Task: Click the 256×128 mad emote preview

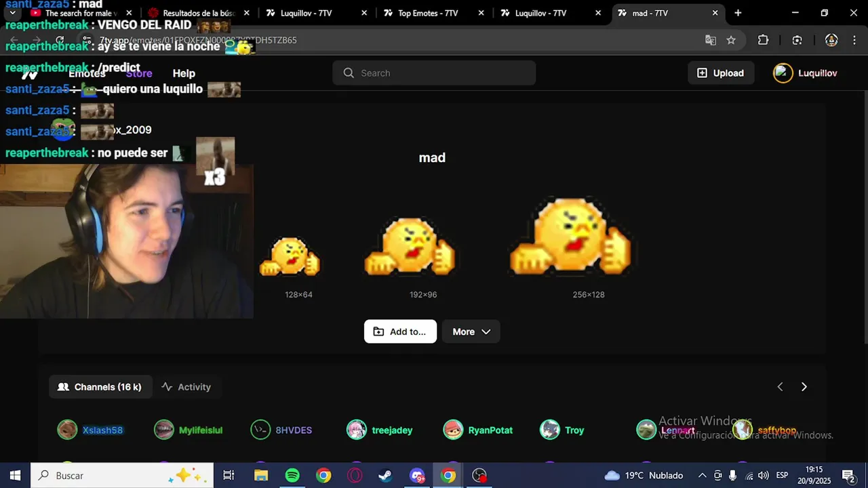Action: (571, 236)
